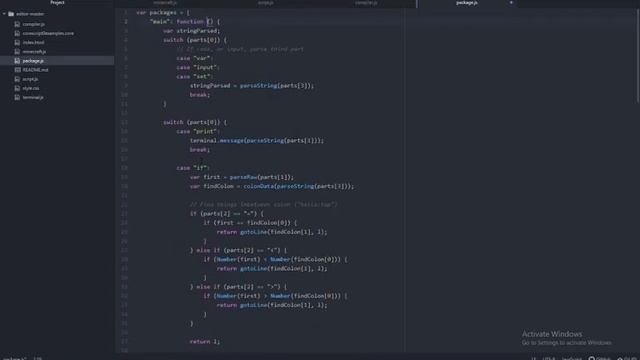Click the 'case "if":' code line
Screen dimensions: 640x360
193,168
